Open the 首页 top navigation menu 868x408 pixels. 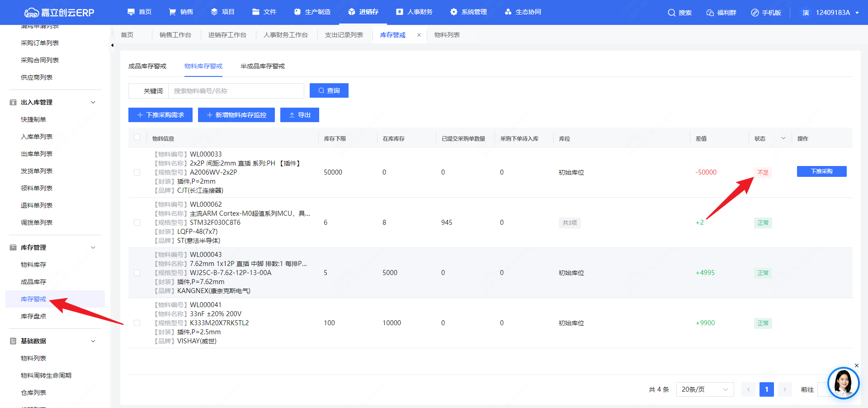139,12
